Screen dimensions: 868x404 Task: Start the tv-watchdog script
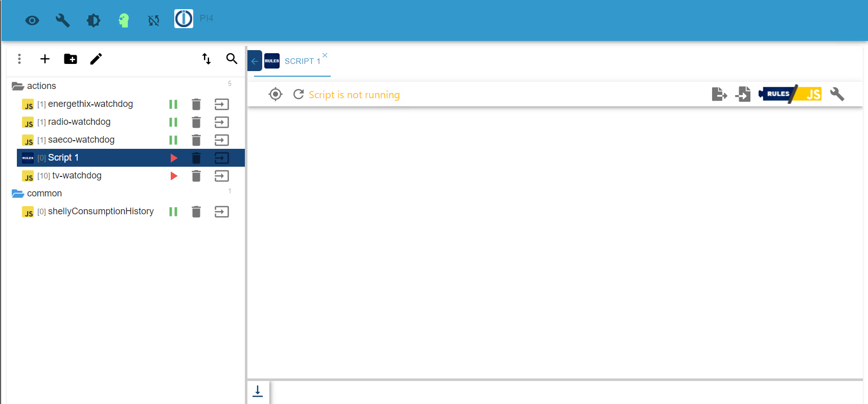click(174, 176)
